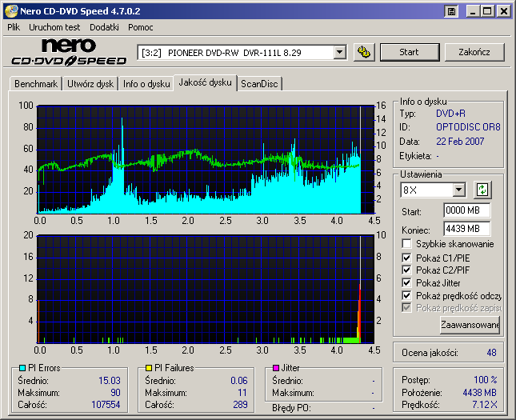Click the drive options tools icon
Screen dimensions: 516x420
(364, 52)
